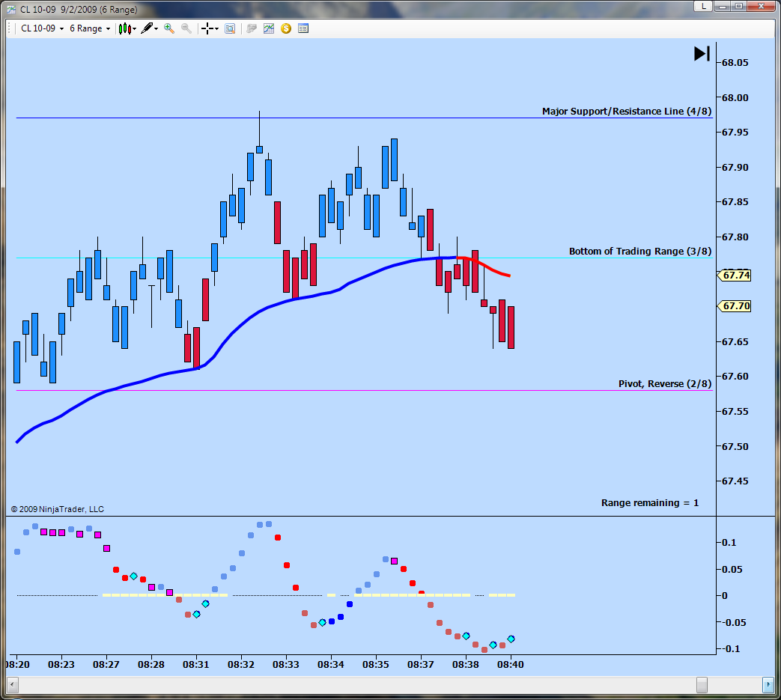Click the 08:31 time axis label
The image size is (781, 700).
[x=195, y=664]
